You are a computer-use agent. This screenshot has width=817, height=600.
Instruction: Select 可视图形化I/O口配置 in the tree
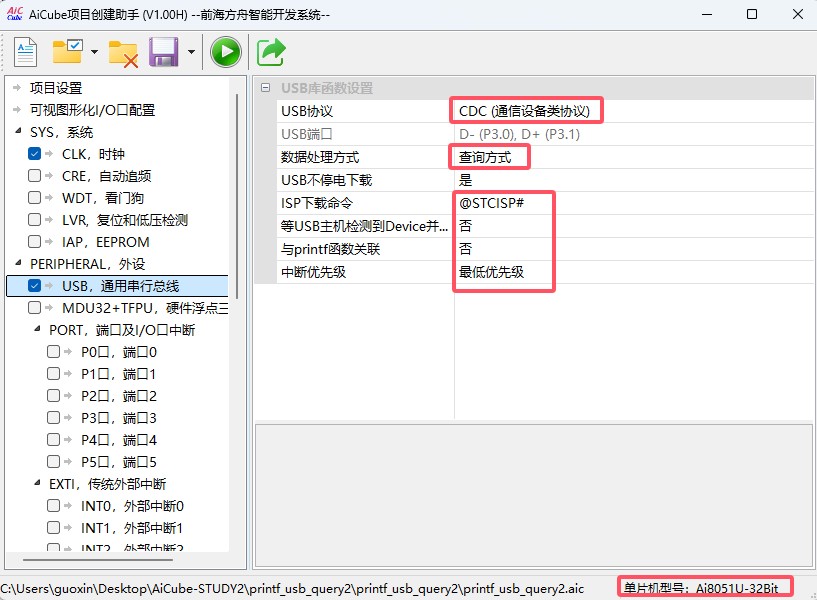point(92,110)
